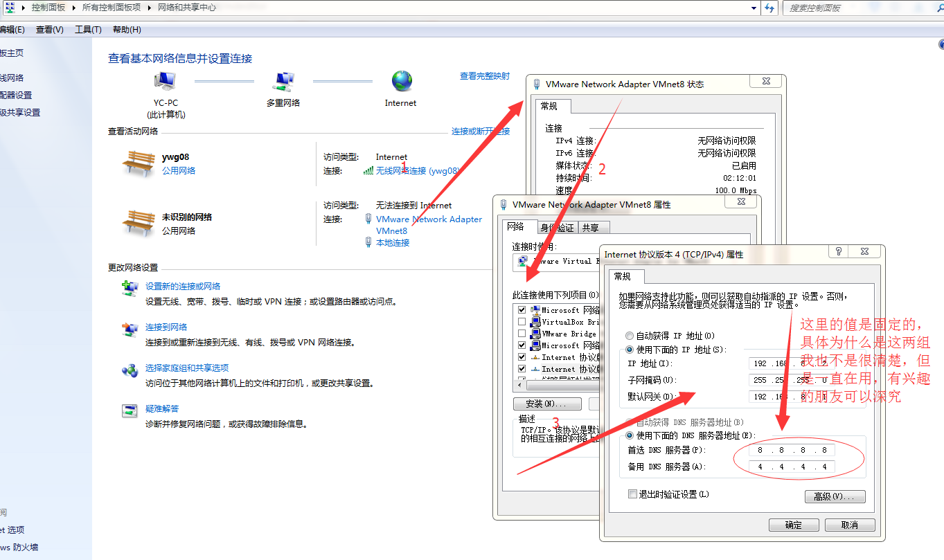This screenshot has width=944, height=560.
Task: Click the 高级(V)... button
Action: click(x=835, y=496)
